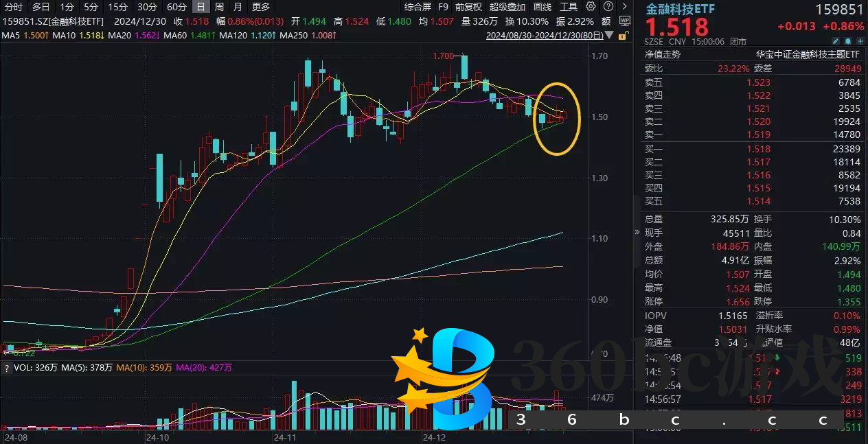Click the 卖一 price 1.519

(x=758, y=135)
